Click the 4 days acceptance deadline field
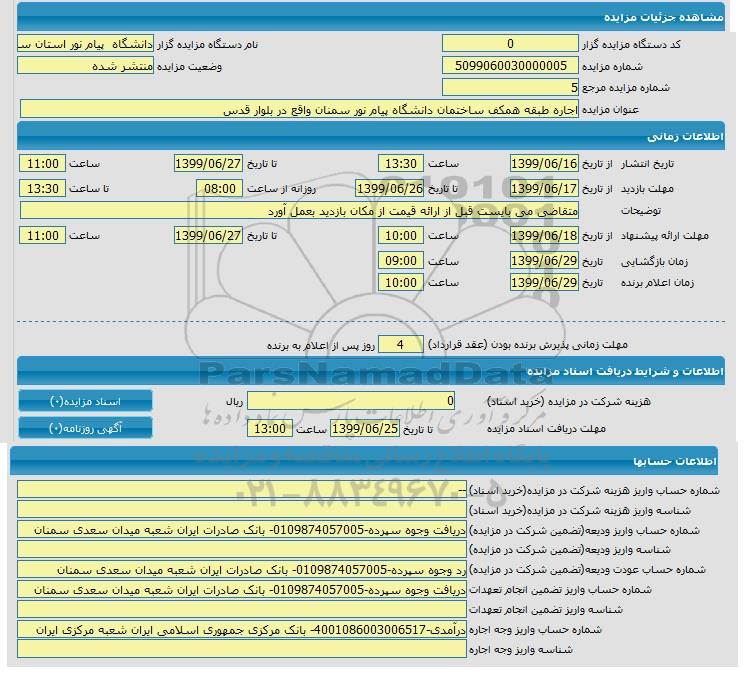The image size is (751, 680). point(401,344)
